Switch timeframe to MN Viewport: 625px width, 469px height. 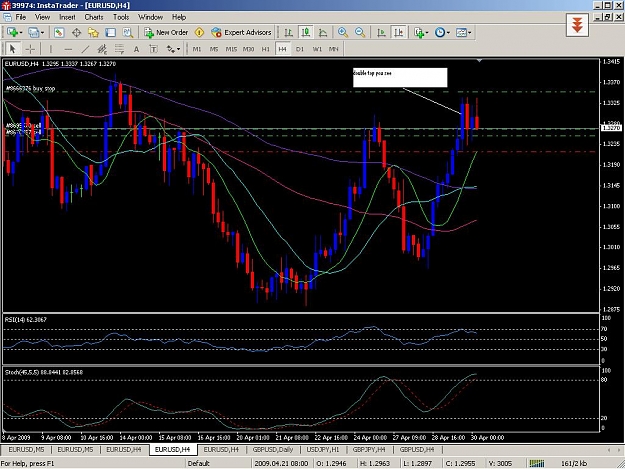tap(334, 49)
